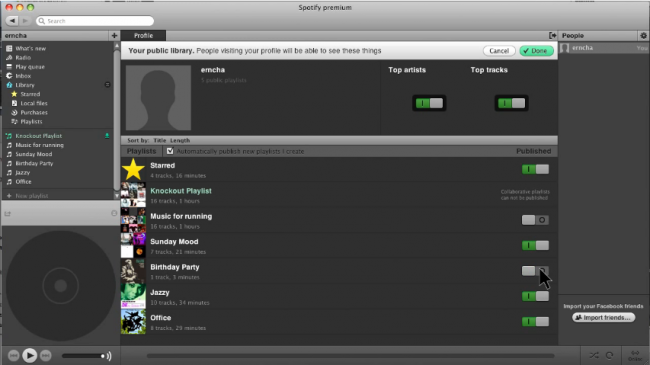Image resolution: width=650 pixels, height=365 pixels.
Task: Click the export icon beside People
Action: pos(552,36)
